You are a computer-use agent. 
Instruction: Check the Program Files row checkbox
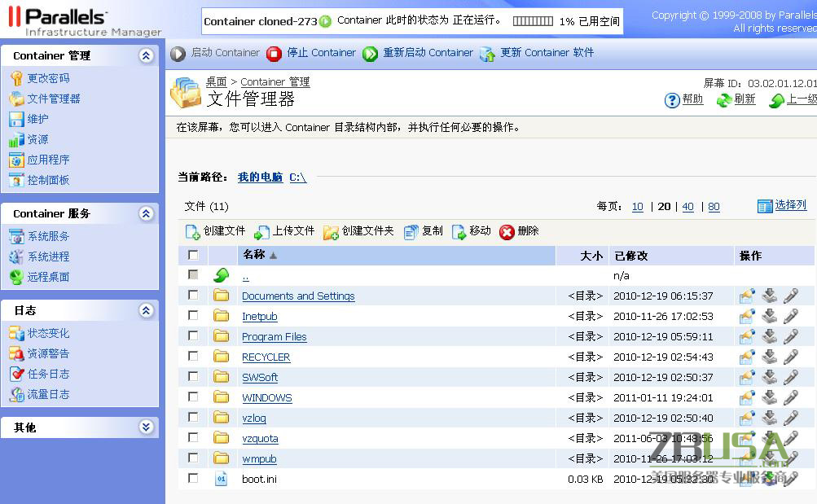coord(193,335)
